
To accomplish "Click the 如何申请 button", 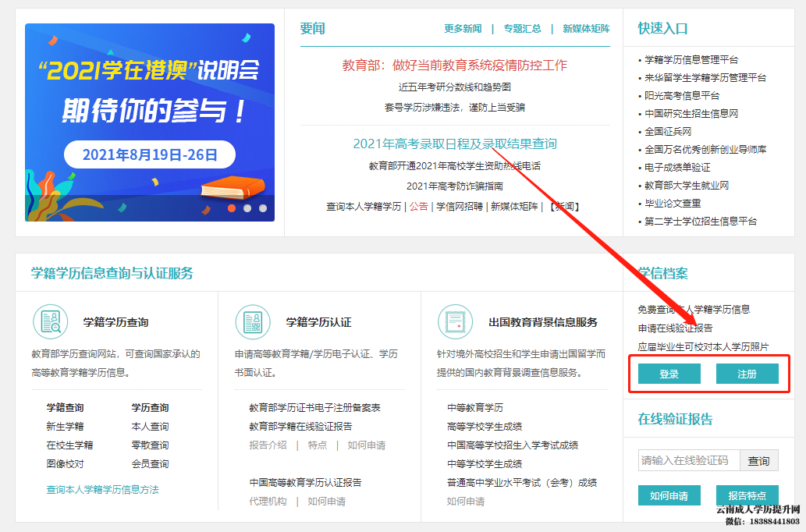I will [669, 495].
